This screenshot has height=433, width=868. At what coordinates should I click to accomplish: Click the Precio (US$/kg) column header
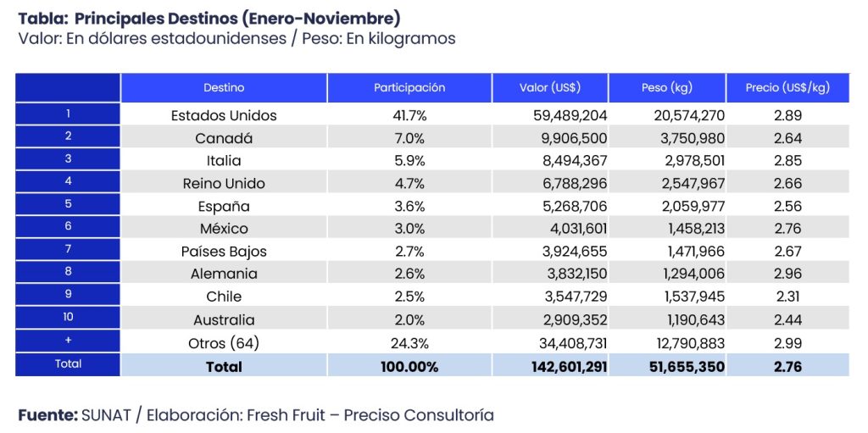click(787, 87)
